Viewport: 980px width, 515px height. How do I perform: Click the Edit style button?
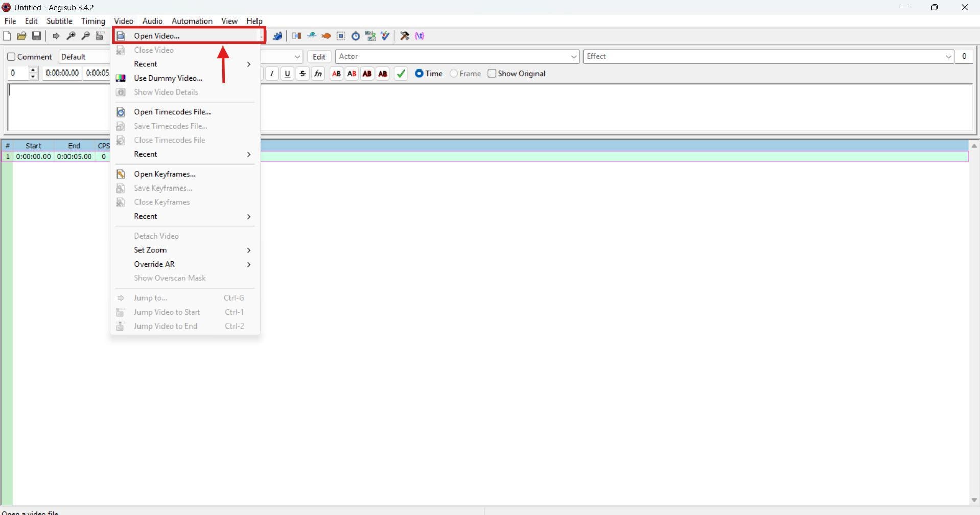pos(319,57)
